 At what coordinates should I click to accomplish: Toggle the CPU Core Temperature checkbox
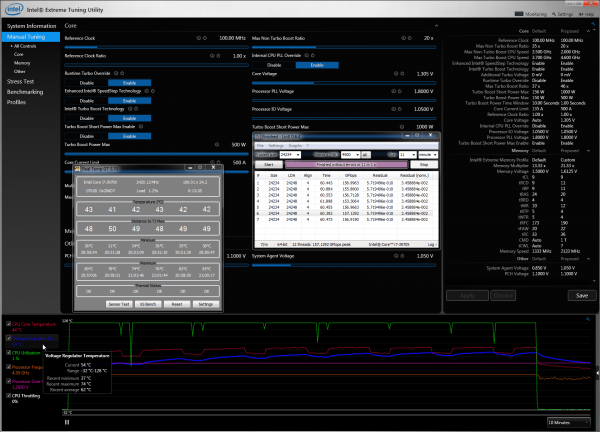[x=8, y=324]
